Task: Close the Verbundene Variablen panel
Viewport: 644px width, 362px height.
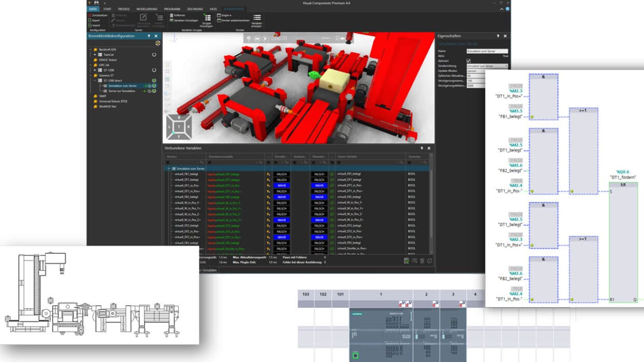Action: coord(429,148)
